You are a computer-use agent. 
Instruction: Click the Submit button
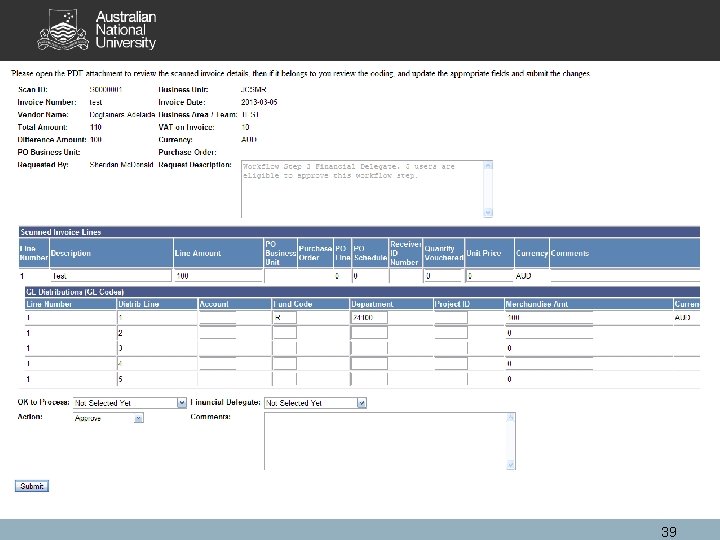(32, 486)
